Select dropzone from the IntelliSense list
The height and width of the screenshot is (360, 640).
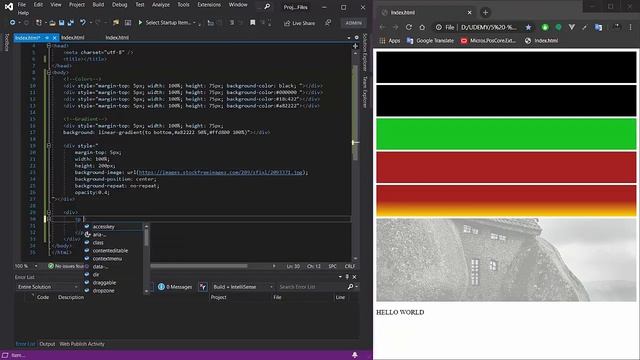[103, 291]
